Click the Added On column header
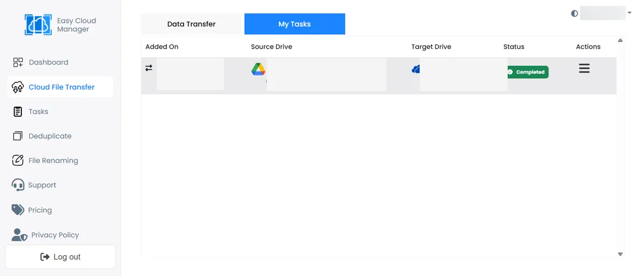 pos(162,47)
